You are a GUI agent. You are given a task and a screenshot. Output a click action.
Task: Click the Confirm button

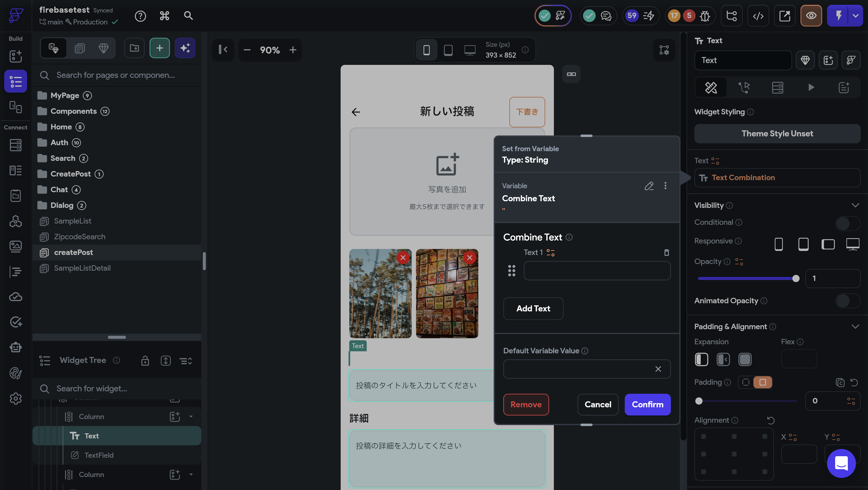[x=647, y=404]
